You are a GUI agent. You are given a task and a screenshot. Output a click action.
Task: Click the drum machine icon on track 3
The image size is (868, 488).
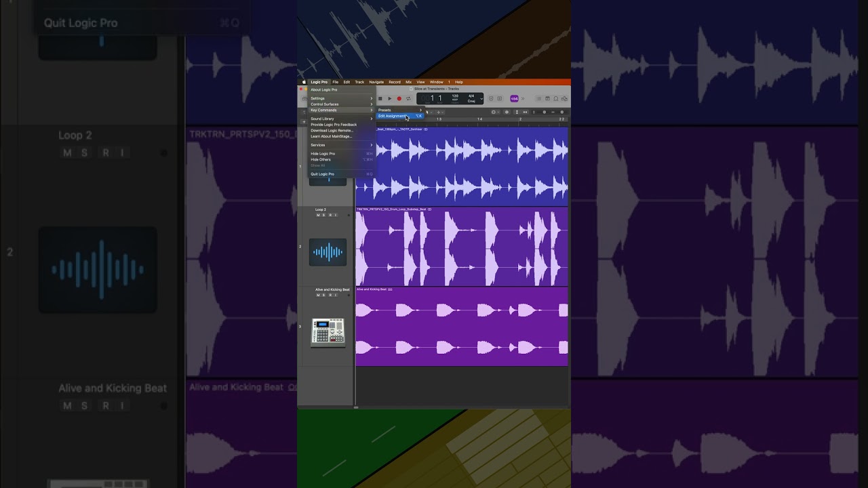328,332
